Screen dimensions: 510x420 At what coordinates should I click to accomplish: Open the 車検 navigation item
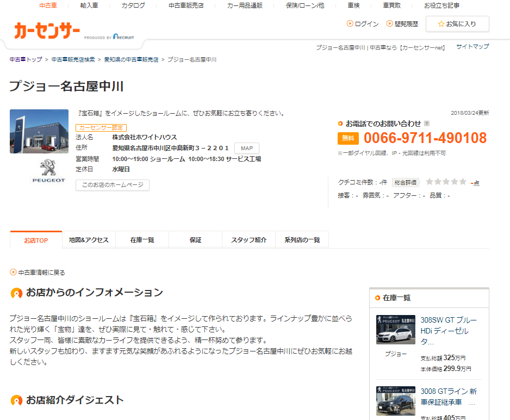(353, 5)
